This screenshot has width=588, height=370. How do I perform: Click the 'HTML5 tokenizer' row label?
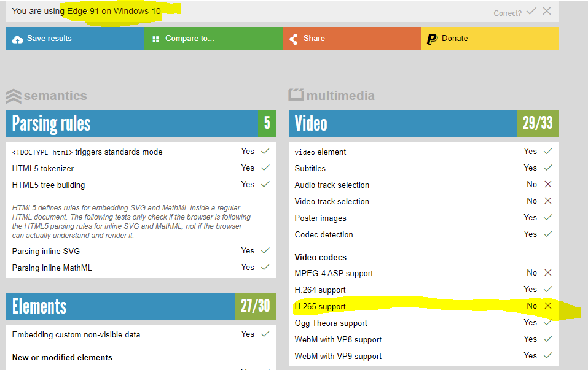[x=43, y=169]
